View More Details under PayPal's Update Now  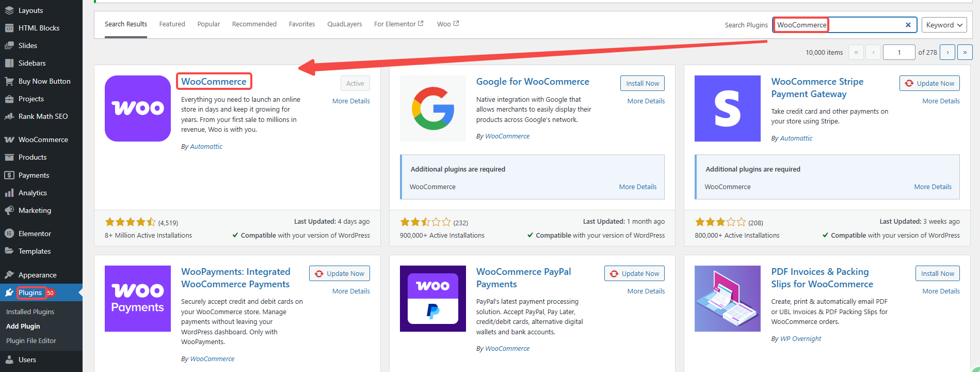[x=646, y=291]
